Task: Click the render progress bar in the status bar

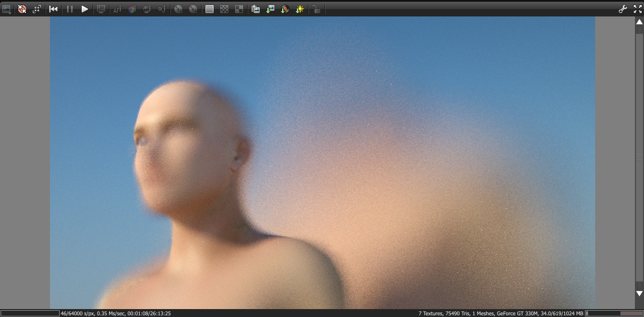Action: point(31,313)
